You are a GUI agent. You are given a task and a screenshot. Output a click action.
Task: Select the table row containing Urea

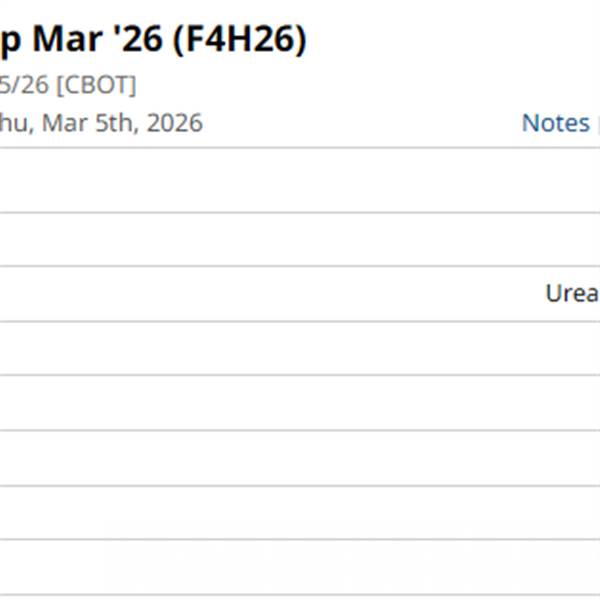tap(300, 293)
